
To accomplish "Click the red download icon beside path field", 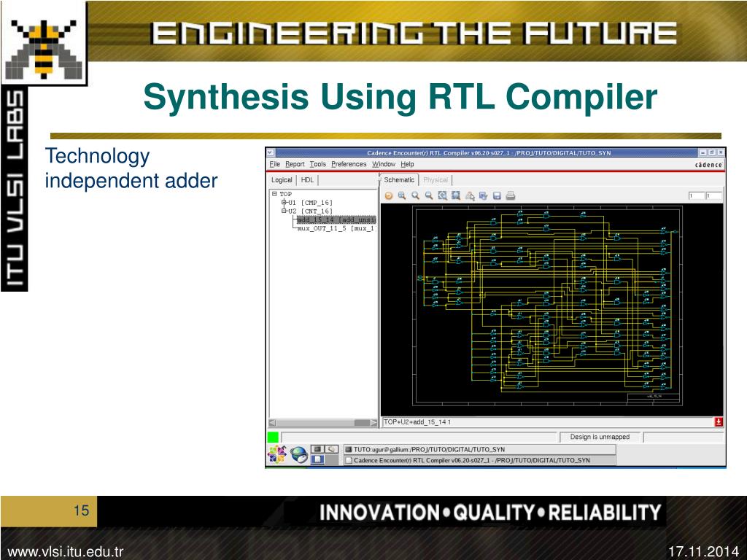I will pos(719,421).
